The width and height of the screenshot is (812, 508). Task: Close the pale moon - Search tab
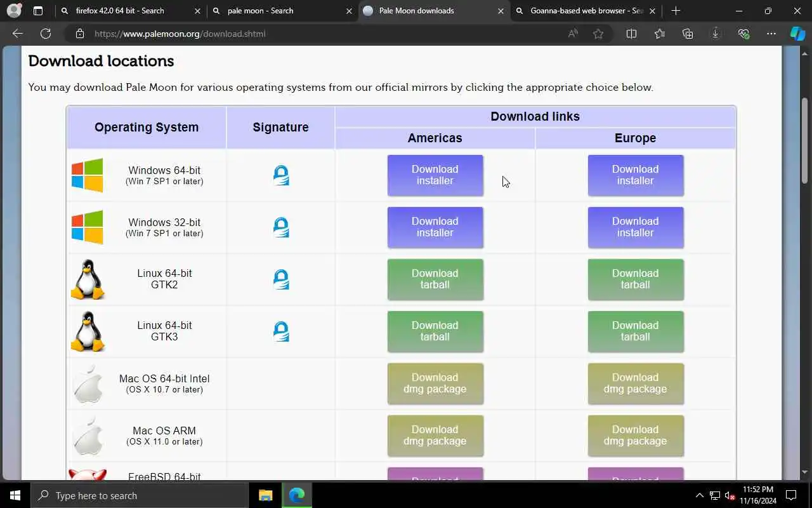350,11
